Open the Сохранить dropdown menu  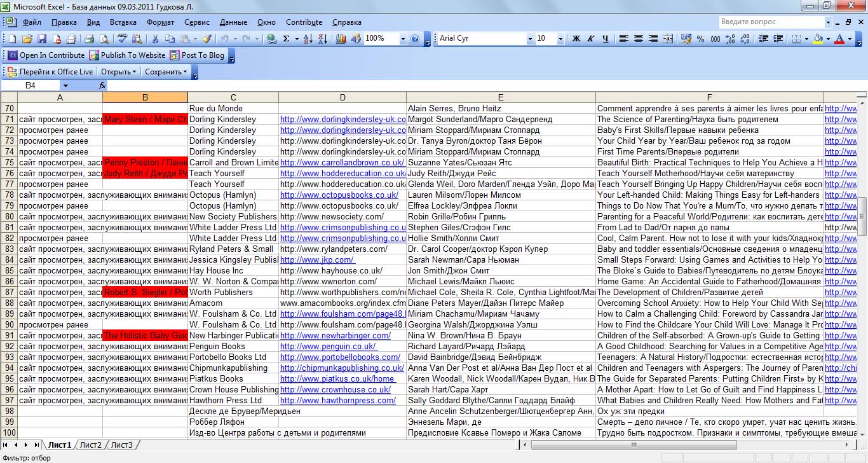166,72
